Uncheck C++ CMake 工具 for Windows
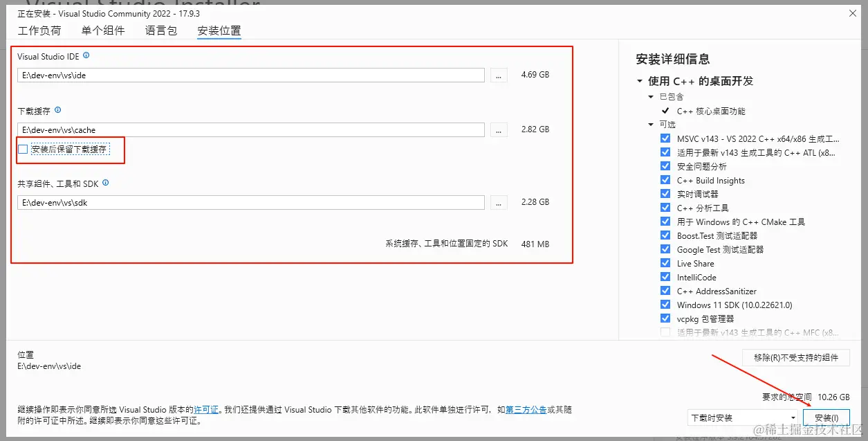The height and width of the screenshot is (441, 868). 665,222
